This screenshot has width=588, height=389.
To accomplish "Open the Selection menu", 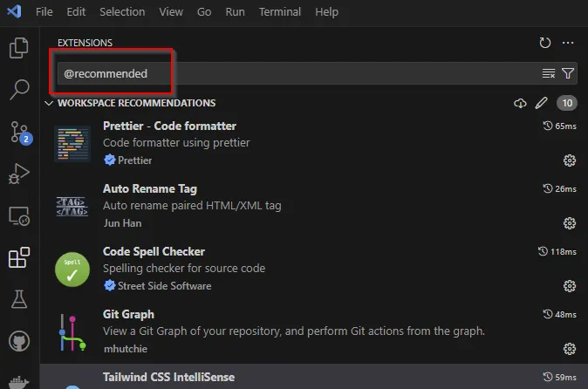I will pos(123,12).
